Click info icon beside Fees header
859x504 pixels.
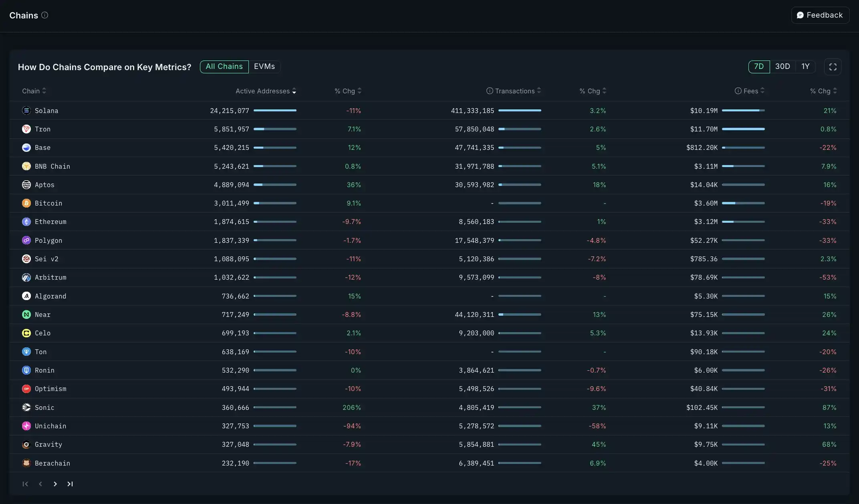[x=738, y=91]
